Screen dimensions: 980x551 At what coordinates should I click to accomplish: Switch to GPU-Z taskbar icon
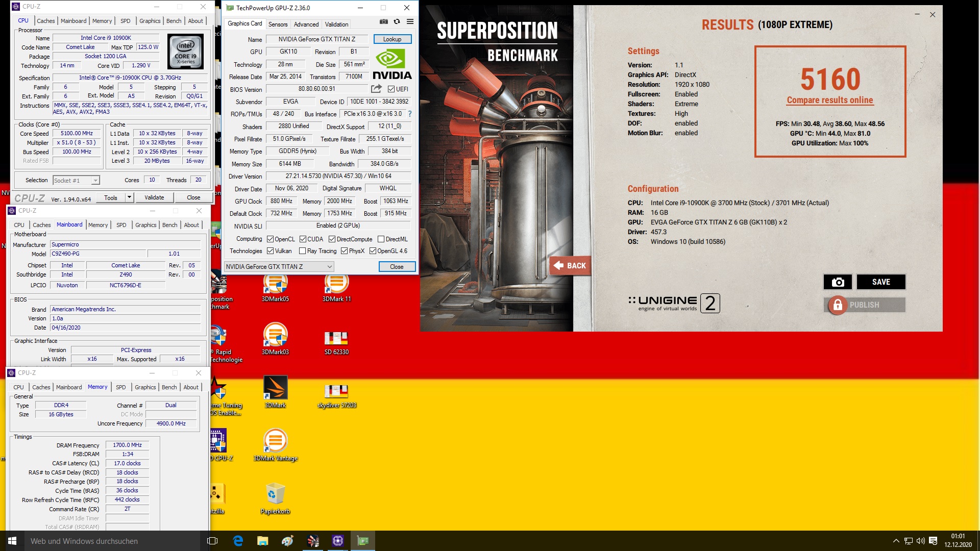362,541
